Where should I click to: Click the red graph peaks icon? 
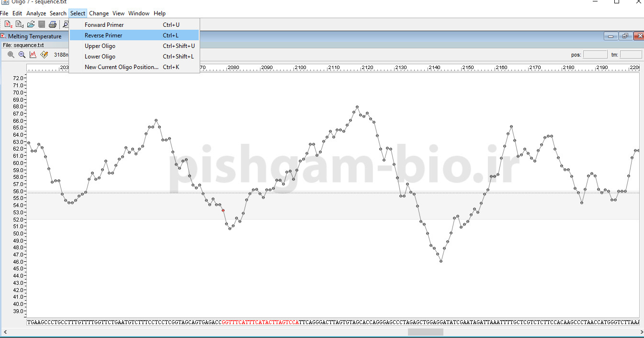coord(33,55)
